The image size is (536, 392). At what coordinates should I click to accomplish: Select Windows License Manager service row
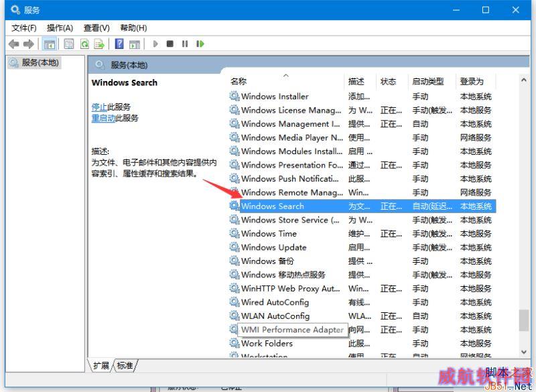pos(361,110)
